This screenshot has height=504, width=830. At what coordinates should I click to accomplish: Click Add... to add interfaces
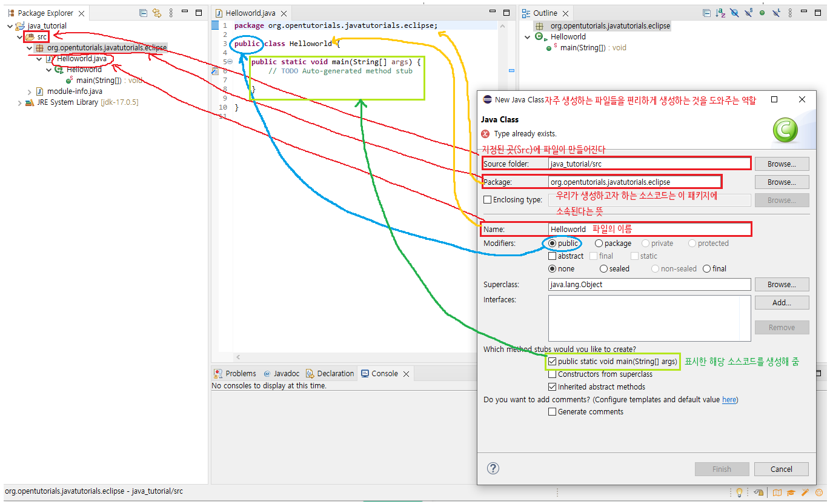click(782, 302)
